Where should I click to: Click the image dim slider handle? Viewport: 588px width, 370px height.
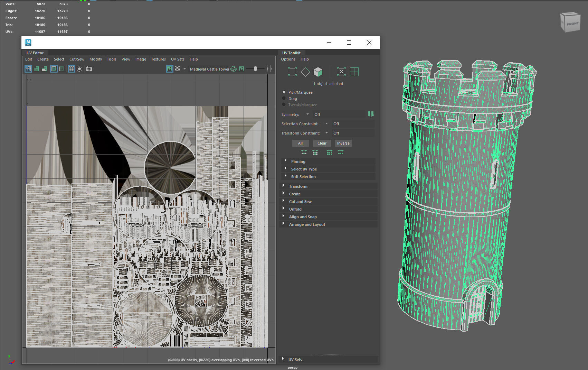[256, 69]
